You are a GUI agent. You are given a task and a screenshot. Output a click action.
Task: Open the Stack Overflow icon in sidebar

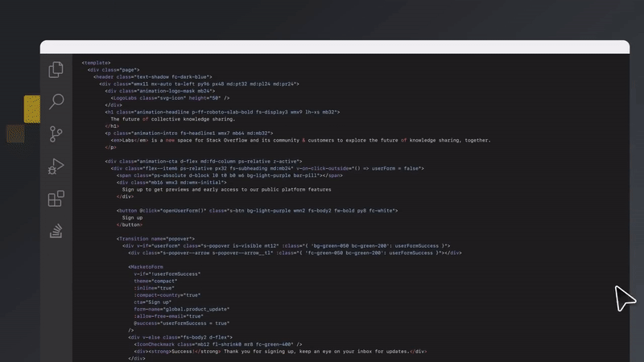56,231
